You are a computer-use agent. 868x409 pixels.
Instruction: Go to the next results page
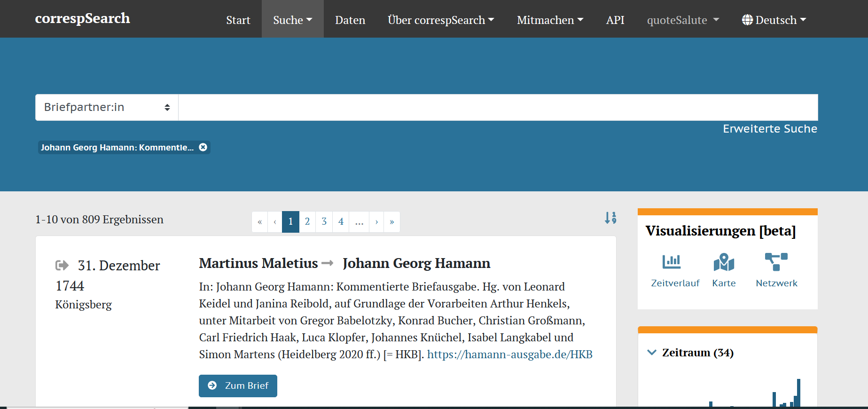click(376, 222)
